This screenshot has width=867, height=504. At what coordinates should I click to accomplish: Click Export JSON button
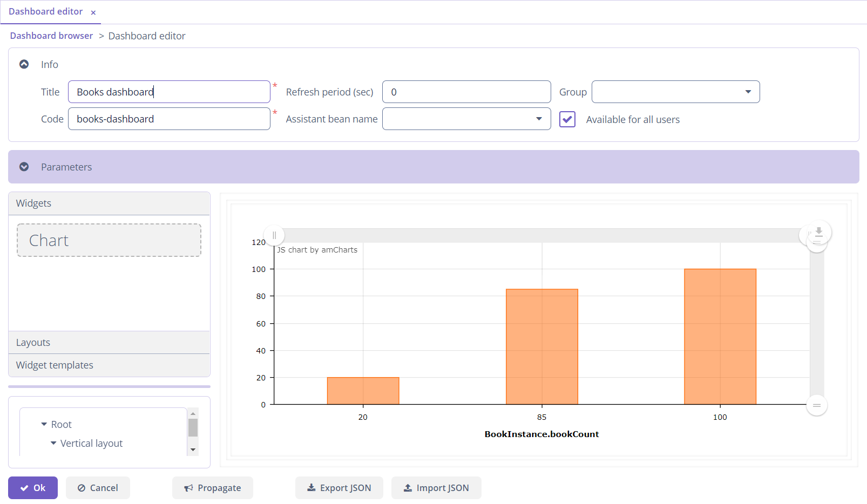(x=339, y=488)
